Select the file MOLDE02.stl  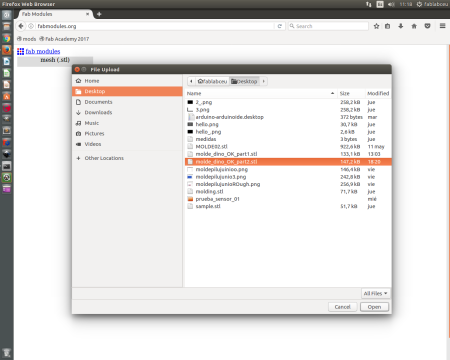pos(288,147)
